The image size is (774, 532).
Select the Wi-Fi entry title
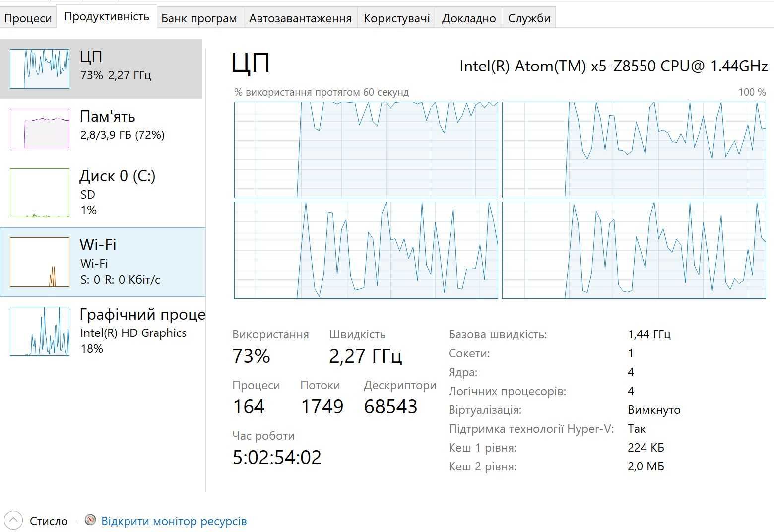(x=98, y=245)
